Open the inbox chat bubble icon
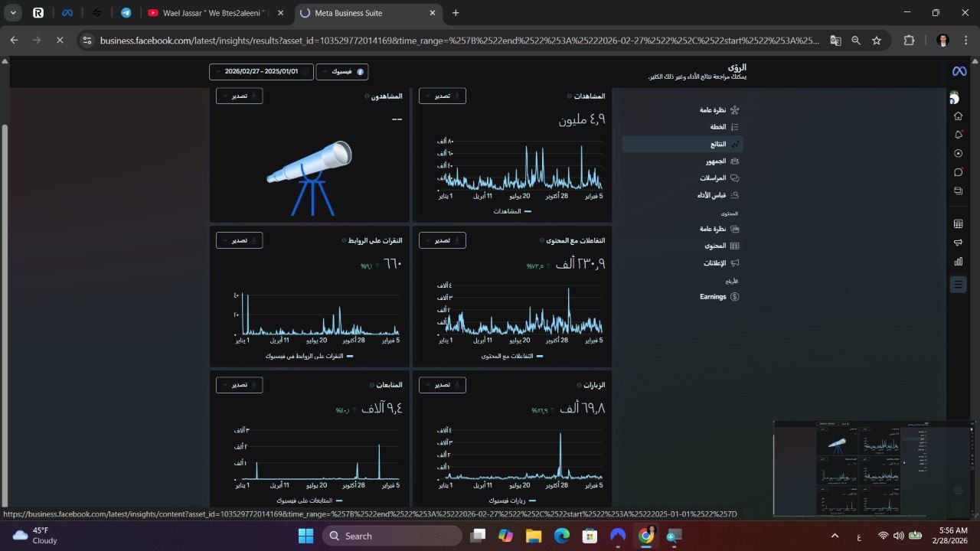980x551 pixels. tap(958, 172)
